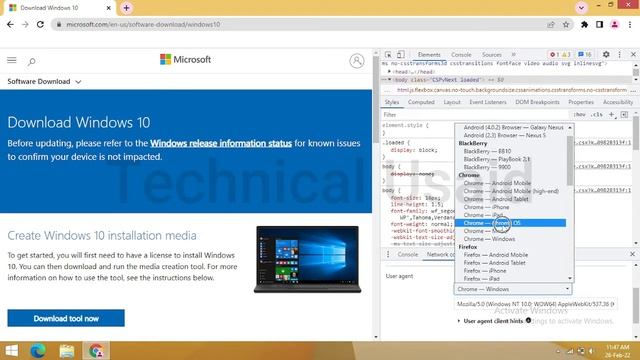Collapse the body element node
640x360 pixels.
pos(389,80)
